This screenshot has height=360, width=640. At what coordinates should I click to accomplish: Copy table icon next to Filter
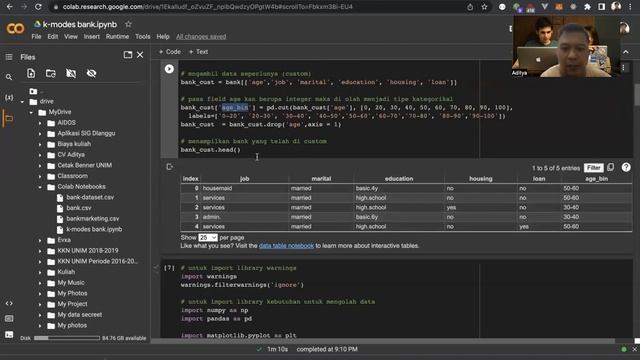coord(611,167)
